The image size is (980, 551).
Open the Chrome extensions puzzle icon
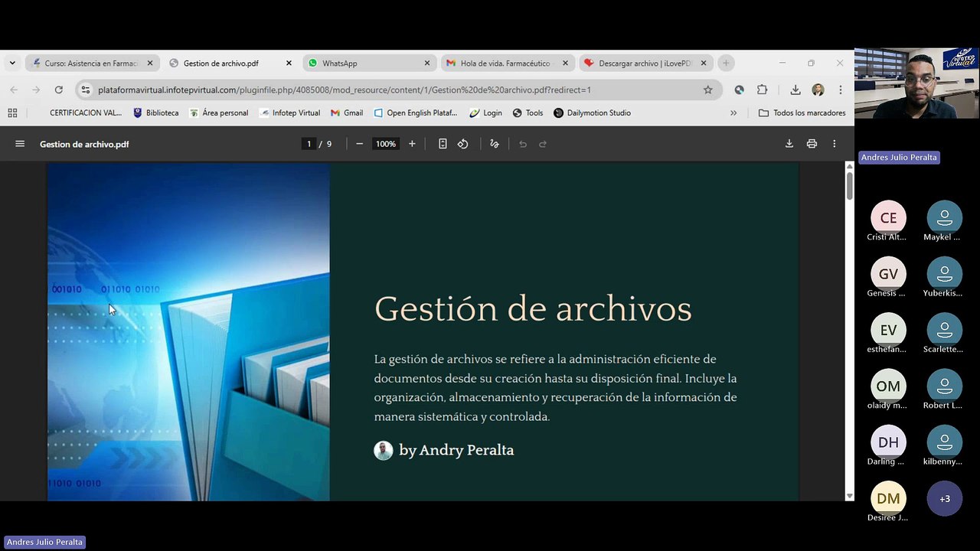coord(762,90)
